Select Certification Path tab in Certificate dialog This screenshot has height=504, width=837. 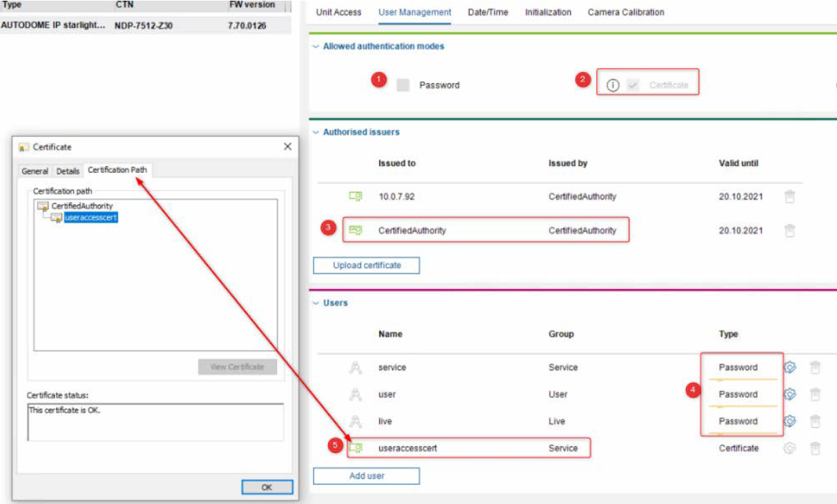click(x=117, y=170)
